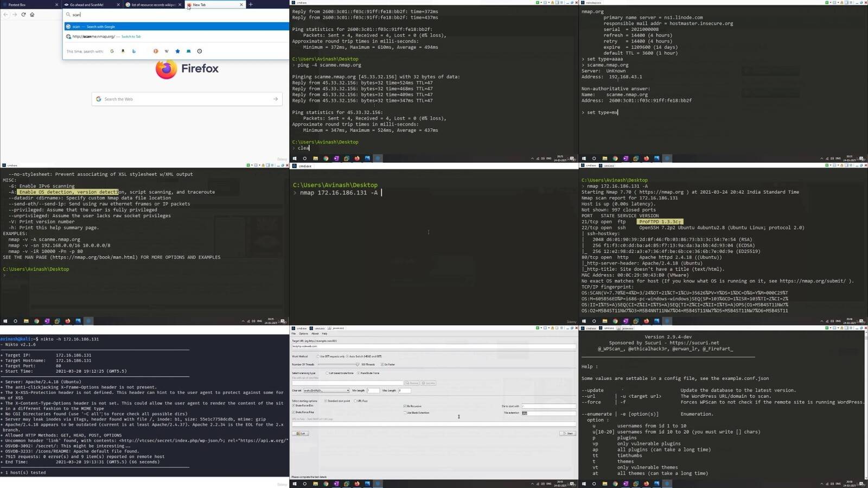Open a new Firefox tab with plus
The image size is (868, 488).
[x=251, y=4]
